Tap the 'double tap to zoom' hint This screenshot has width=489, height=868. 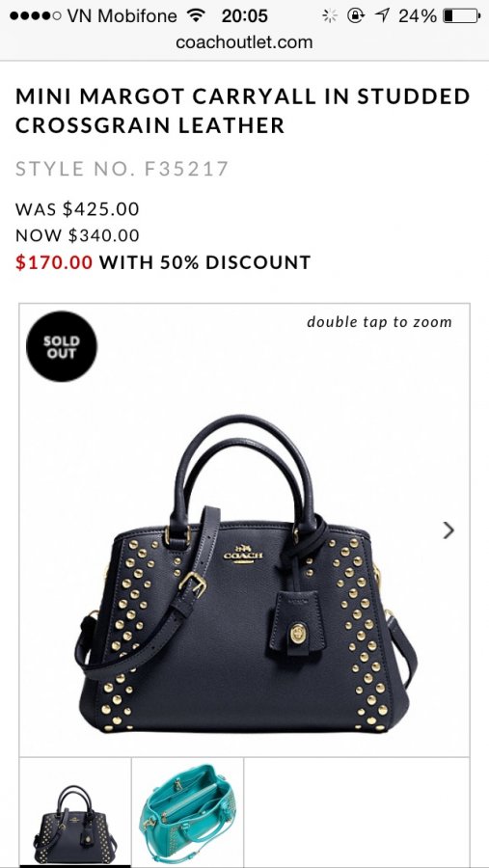coord(379,322)
